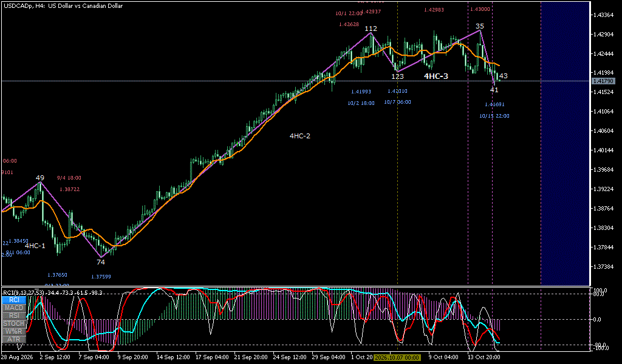Select the swing count label '43'
Viewport: 622px width, 364px height.
pyautogui.click(x=504, y=76)
